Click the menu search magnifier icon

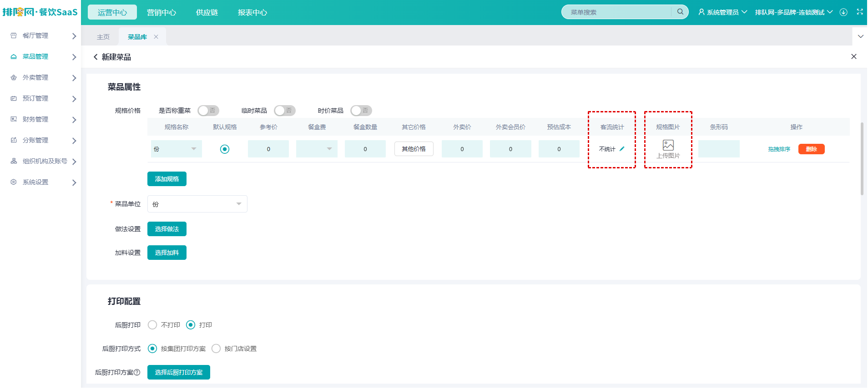(680, 12)
